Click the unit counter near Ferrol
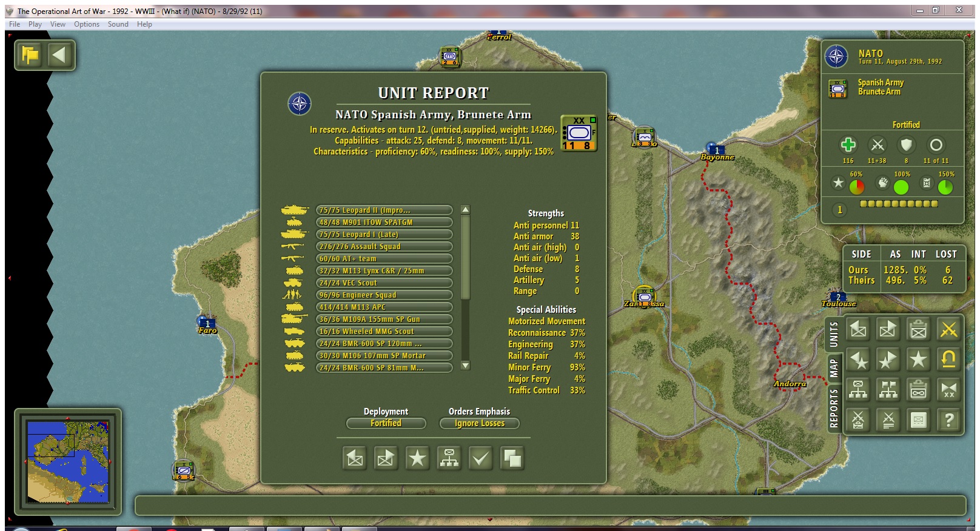Viewport: 980px width, 531px height. [450, 56]
